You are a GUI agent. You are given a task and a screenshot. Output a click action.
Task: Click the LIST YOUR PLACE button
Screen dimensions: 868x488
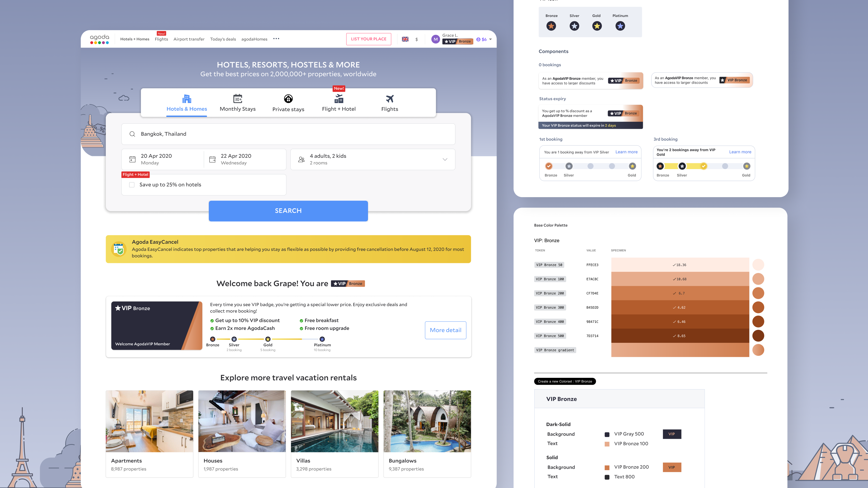point(369,39)
